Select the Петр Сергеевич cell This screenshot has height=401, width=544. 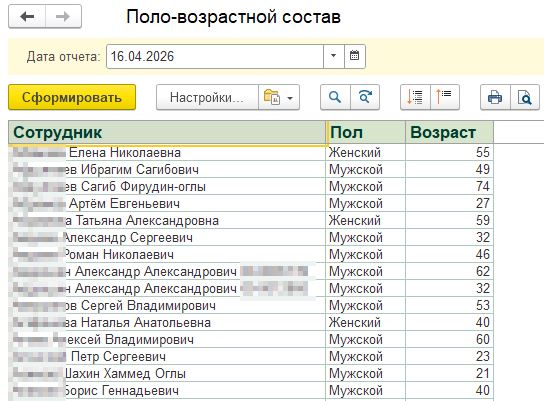167,356
